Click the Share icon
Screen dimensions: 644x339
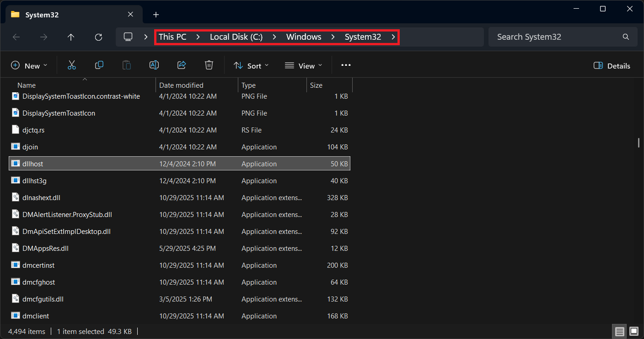point(182,65)
